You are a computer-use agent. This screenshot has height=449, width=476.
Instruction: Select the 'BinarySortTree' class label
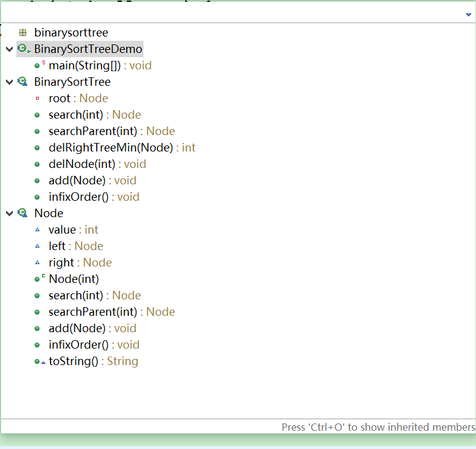pyautogui.click(x=72, y=82)
